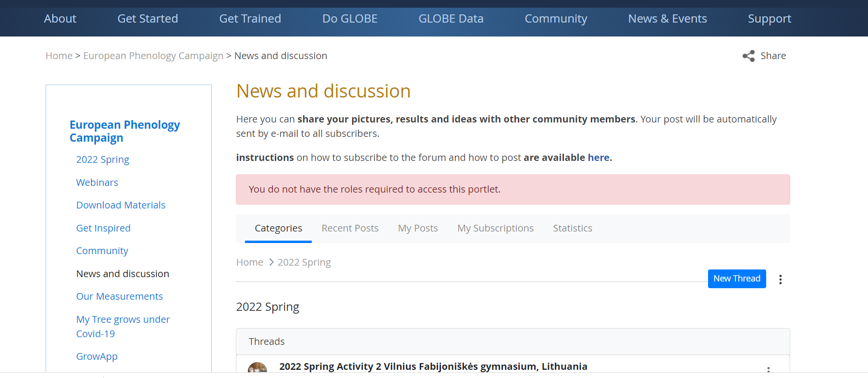View the Statistics tab
This screenshot has height=378, width=868.
click(572, 228)
